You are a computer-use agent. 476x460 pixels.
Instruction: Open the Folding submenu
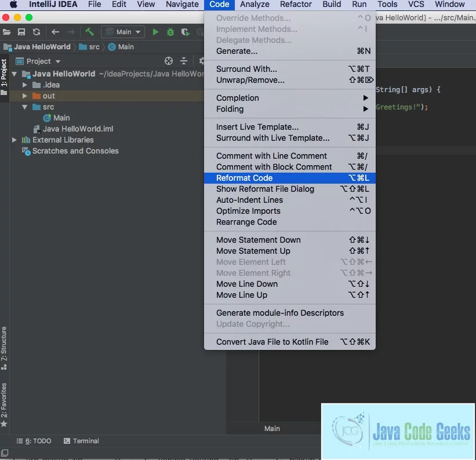(x=290, y=109)
